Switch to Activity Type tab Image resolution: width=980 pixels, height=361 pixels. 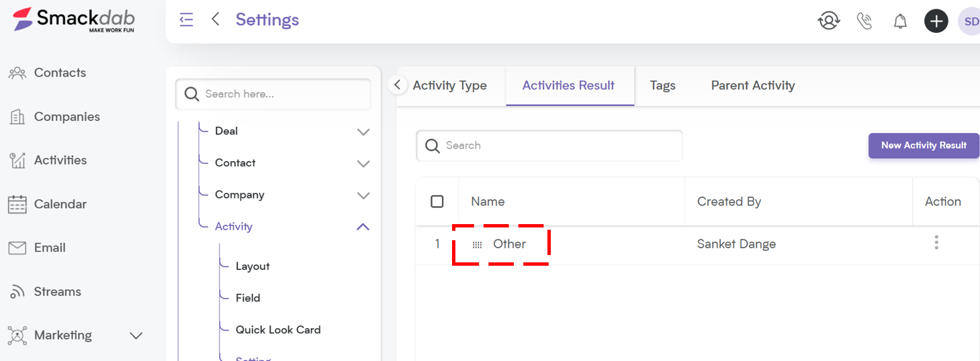tap(449, 85)
